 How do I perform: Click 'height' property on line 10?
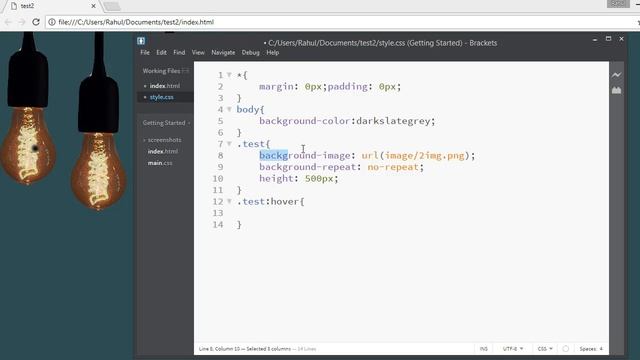[276, 178]
